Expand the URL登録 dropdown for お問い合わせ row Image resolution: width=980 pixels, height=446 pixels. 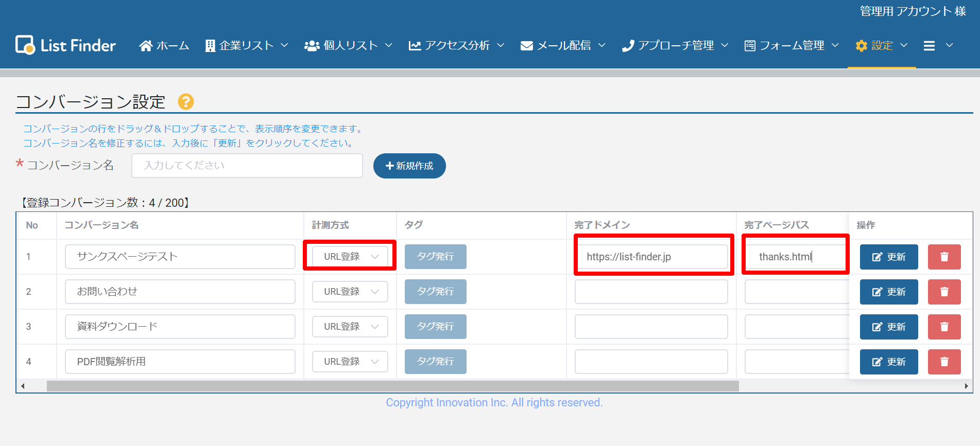[x=350, y=292]
